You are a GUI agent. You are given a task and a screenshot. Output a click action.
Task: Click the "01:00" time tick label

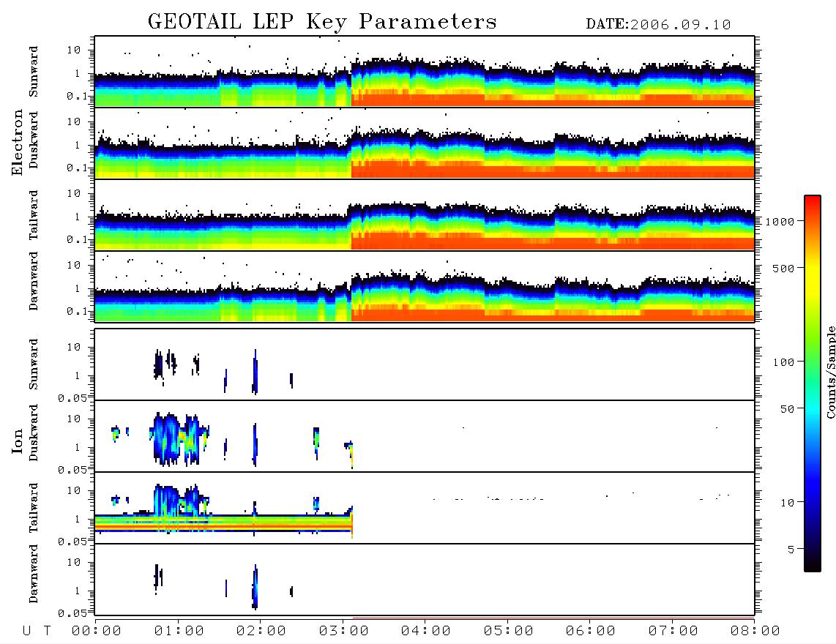click(x=179, y=631)
